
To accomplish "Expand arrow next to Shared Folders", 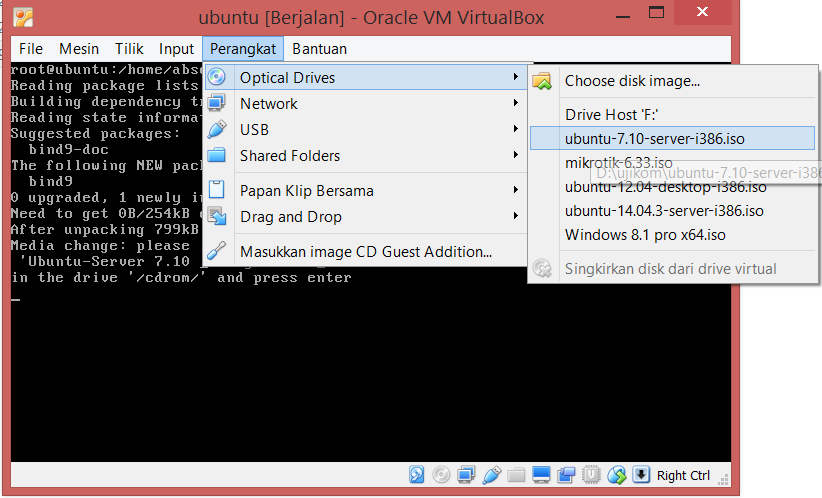I will (516, 155).
